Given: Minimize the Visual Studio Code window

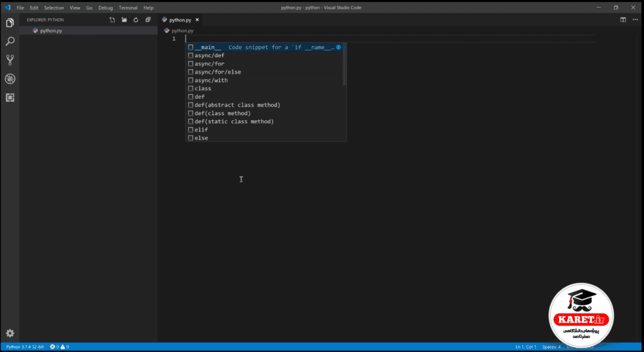Looking at the screenshot, I should (599, 8).
